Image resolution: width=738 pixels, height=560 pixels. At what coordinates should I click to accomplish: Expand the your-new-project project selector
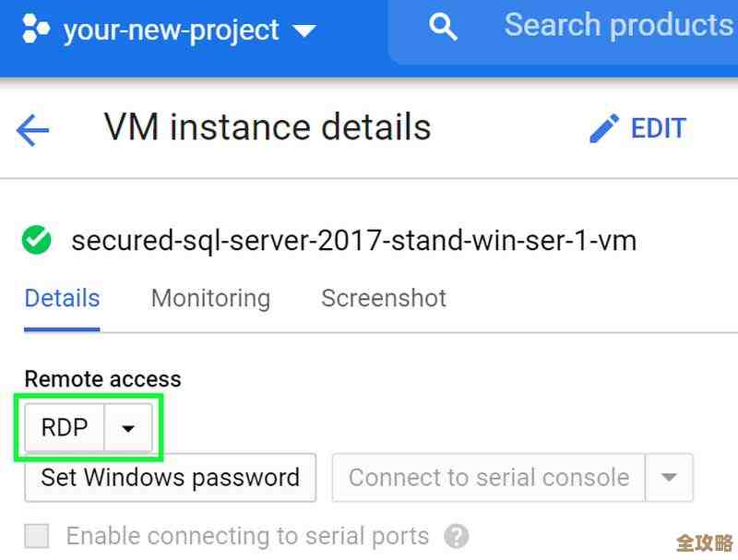(x=304, y=29)
